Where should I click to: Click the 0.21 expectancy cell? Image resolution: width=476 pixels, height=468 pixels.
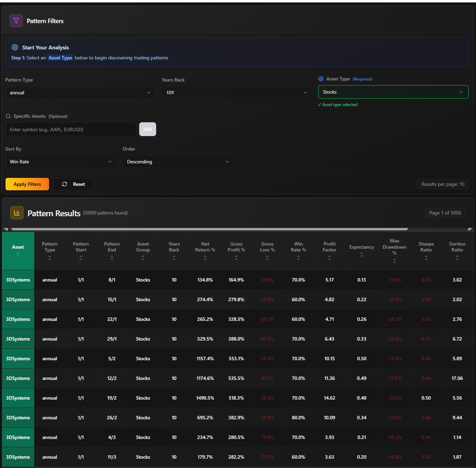[362, 437]
